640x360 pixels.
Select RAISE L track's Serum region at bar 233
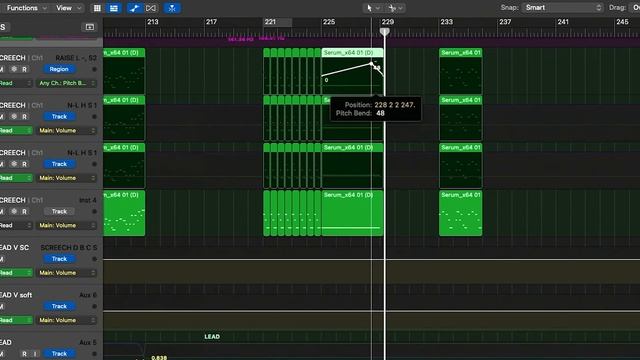460,71
